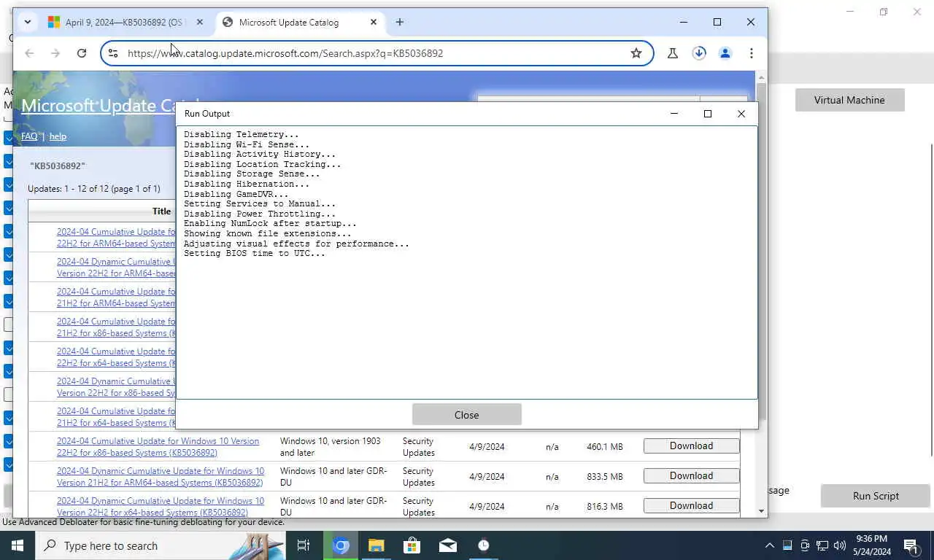Show hidden system tray icons
This screenshot has height=560, width=934.
point(769,545)
